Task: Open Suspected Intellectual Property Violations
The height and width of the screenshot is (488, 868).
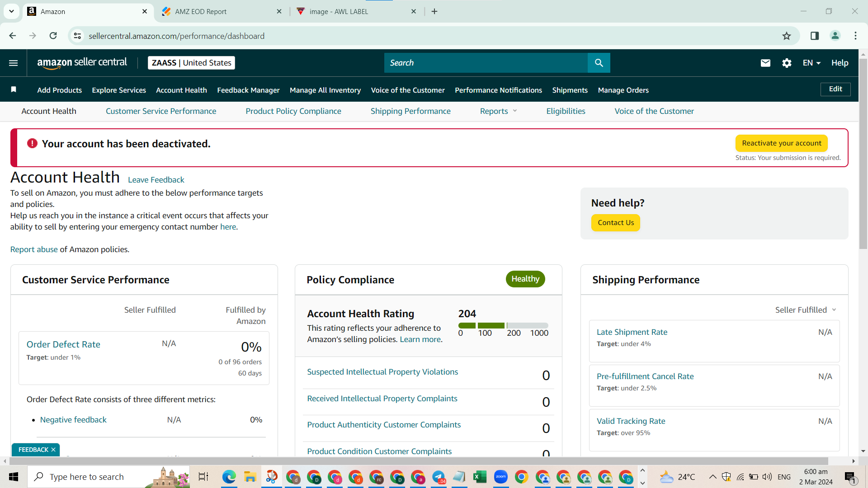Action: coord(382,372)
